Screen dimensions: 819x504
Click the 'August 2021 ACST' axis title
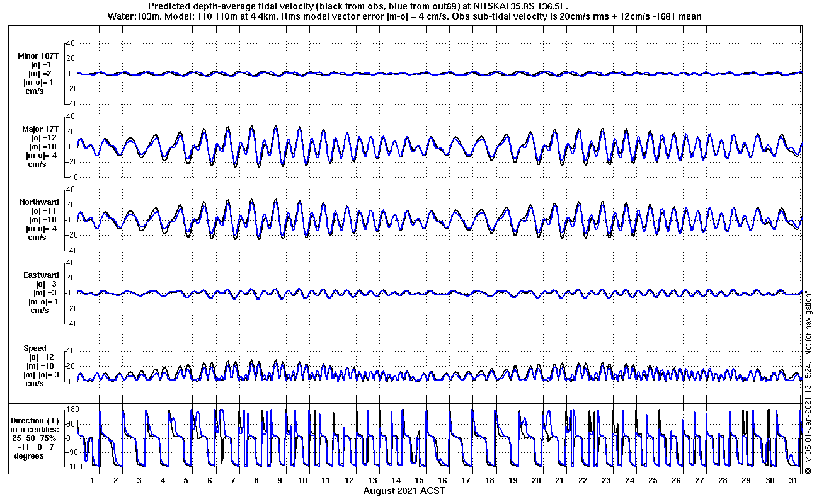pos(404,490)
